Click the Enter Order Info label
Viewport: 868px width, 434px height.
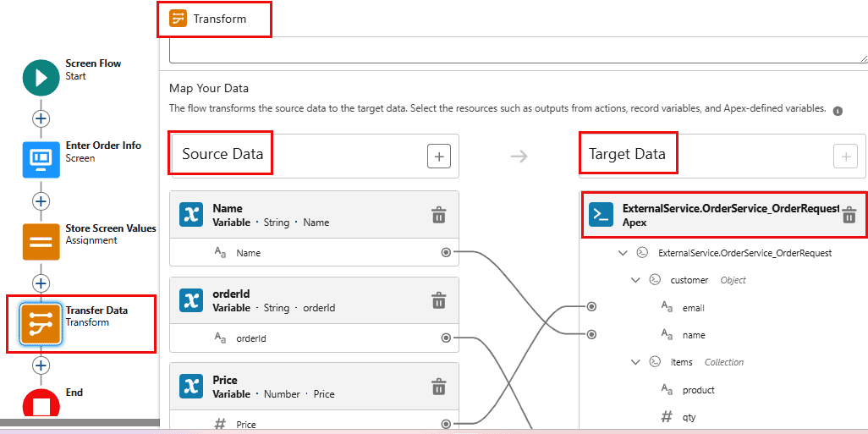103,146
